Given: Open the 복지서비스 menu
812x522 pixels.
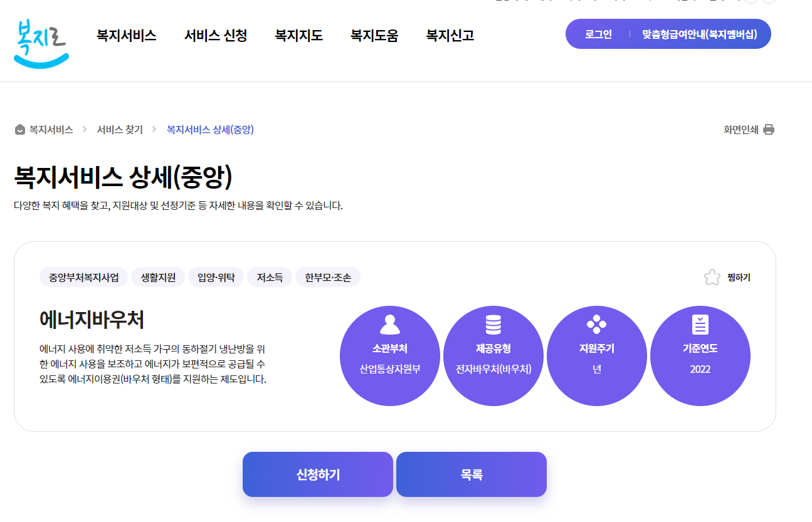Looking at the screenshot, I should pyautogui.click(x=126, y=36).
